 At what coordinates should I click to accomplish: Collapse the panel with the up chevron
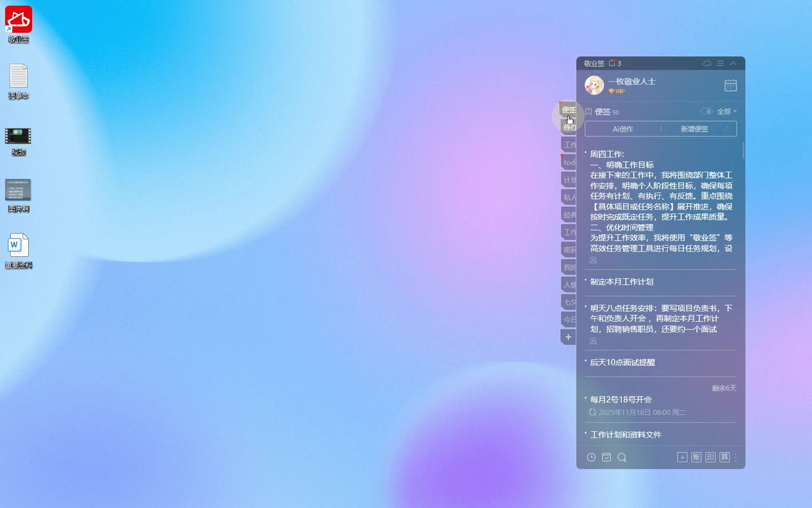(x=733, y=63)
